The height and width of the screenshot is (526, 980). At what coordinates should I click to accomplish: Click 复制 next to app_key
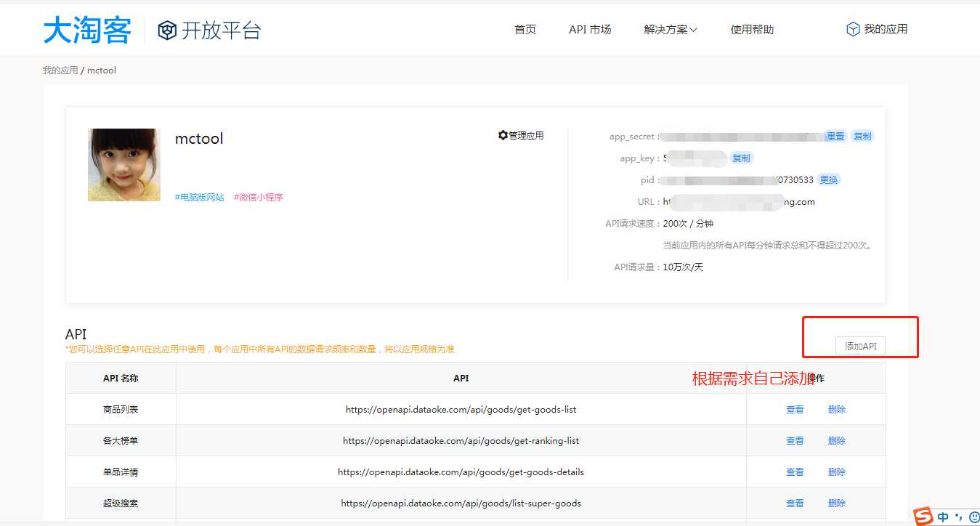(x=741, y=158)
